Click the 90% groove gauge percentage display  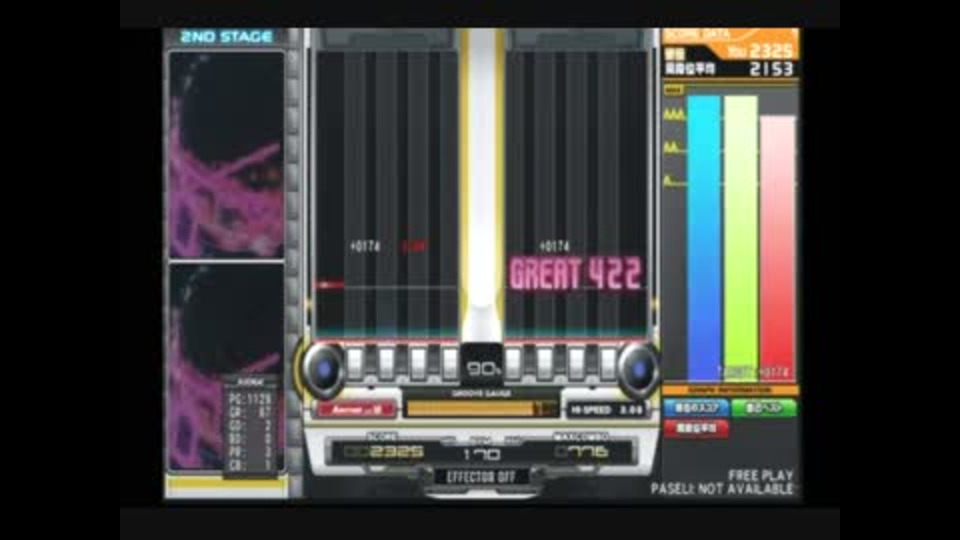click(x=482, y=369)
